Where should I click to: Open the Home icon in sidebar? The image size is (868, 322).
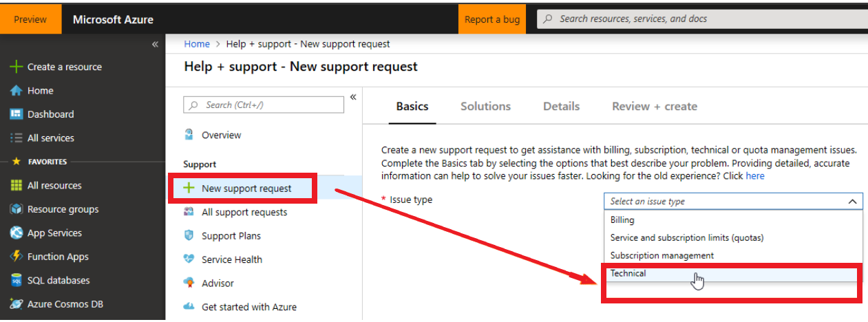tap(17, 91)
